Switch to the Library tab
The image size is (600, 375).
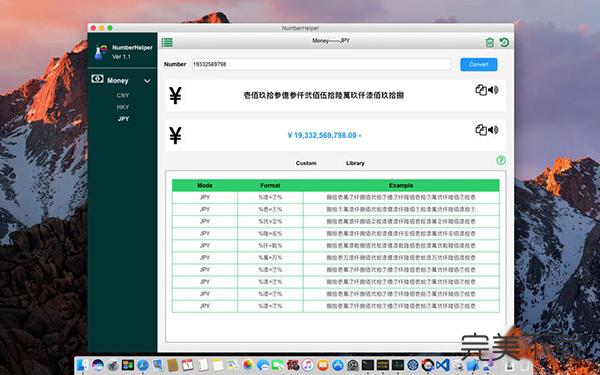pos(355,163)
